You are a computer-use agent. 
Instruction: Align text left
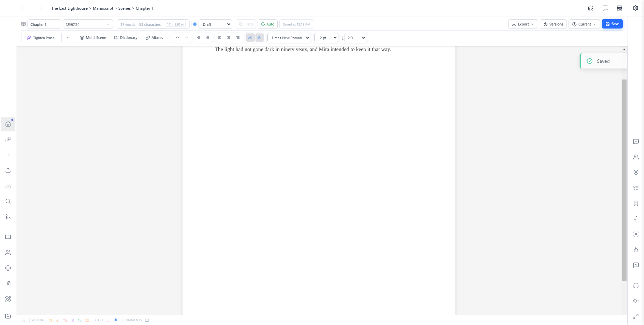click(x=219, y=38)
